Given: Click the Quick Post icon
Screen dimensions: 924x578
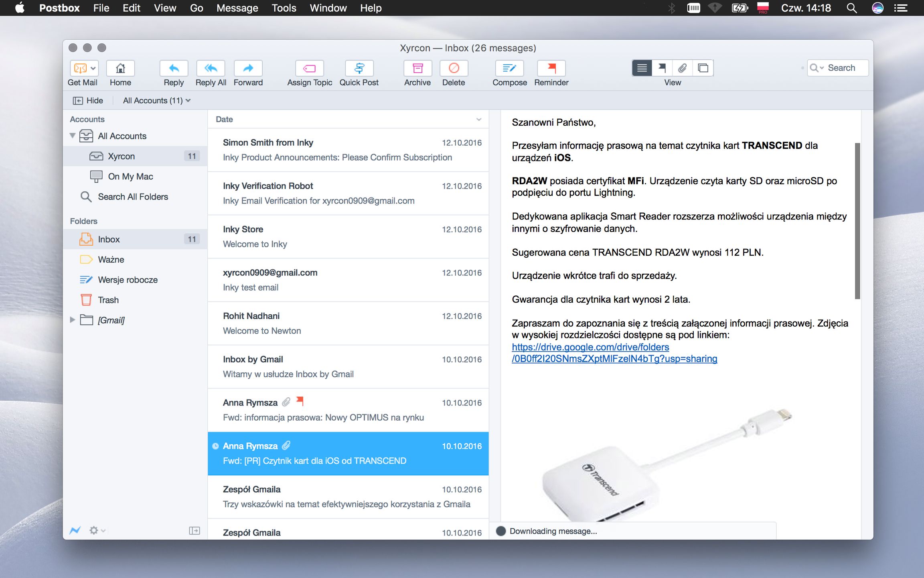Looking at the screenshot, I should (x=359, y=68).
